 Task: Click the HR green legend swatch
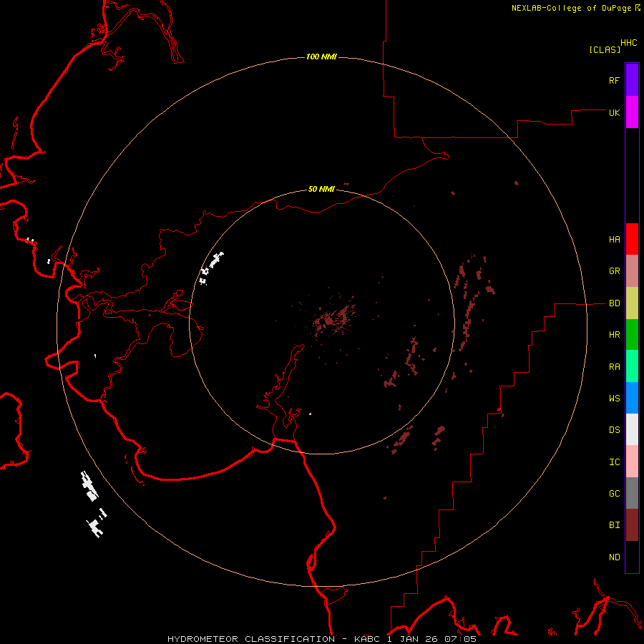[x=632, y=335]
